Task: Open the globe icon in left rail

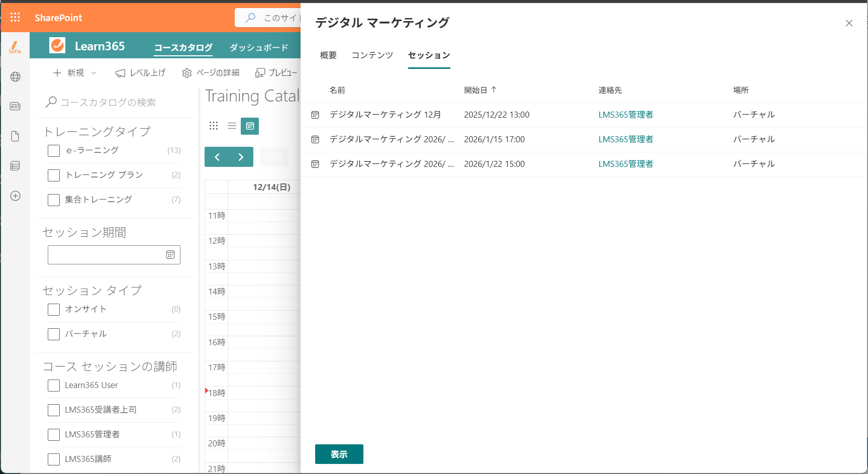Action: [x=15, y=77]
